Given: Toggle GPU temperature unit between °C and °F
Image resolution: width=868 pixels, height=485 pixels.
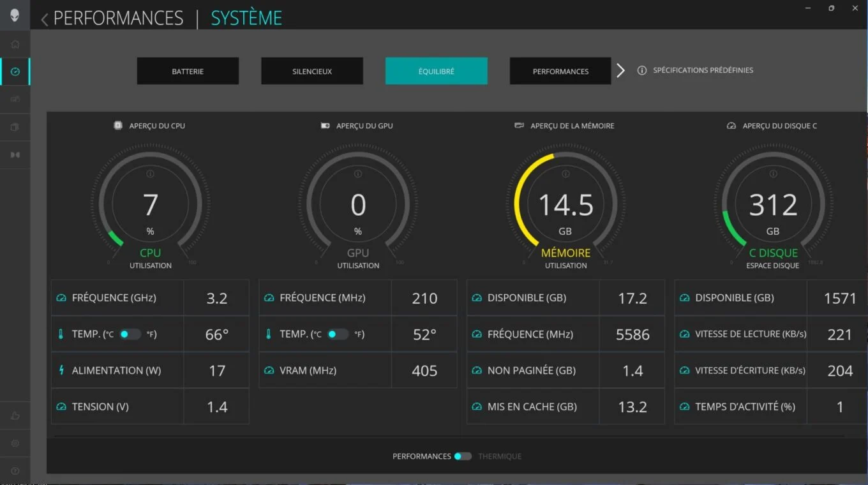Looking at the screenshot, I should (x=338, y=334).
